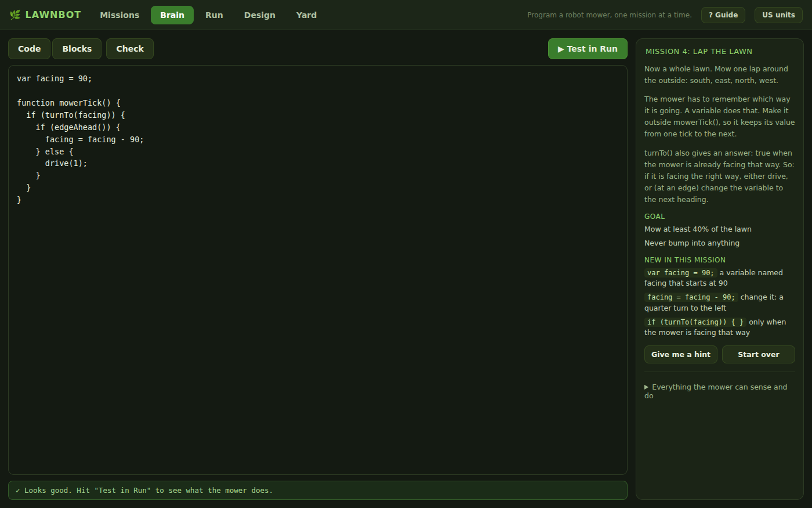
Task: Click the 'NEW IN THIS MISSION' heading
Action: [685, 260]
